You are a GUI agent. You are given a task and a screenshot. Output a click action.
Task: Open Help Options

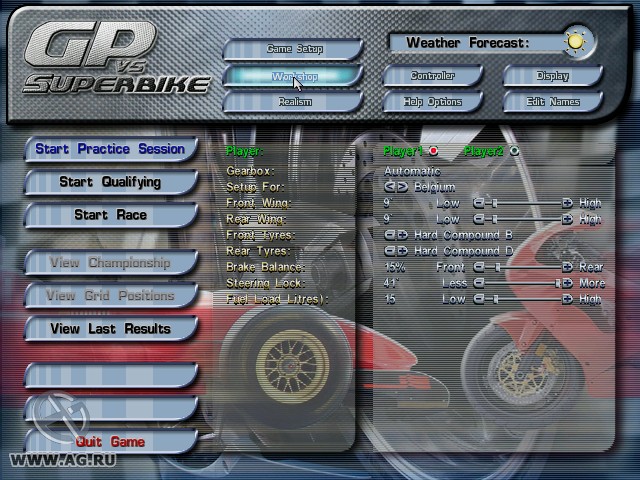click(x=433, y=102)
